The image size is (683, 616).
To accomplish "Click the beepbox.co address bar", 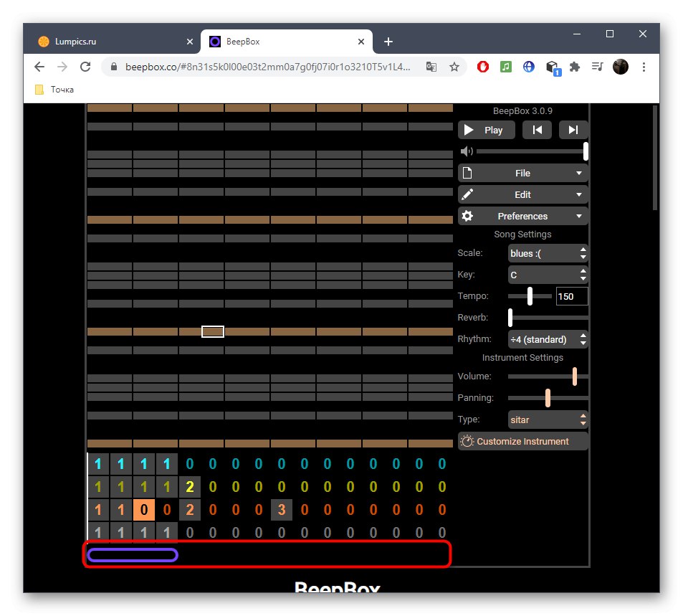I will [x=267, y=67].
